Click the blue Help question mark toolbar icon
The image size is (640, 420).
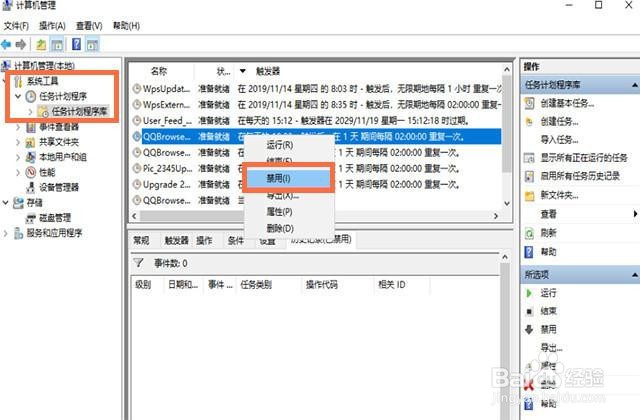pyautogui.click(x=76, y=44)
